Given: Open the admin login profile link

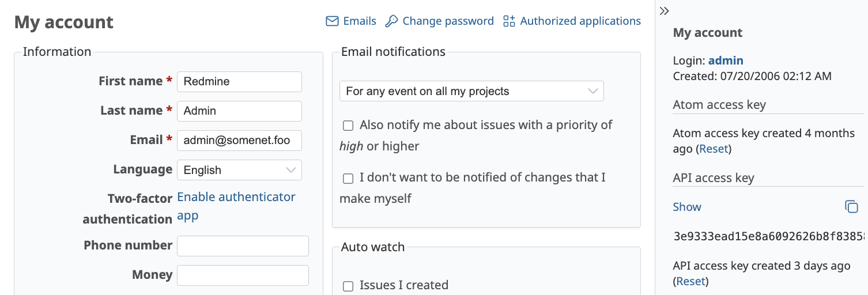Looking at the screenshot, I should tap(726, 60).
